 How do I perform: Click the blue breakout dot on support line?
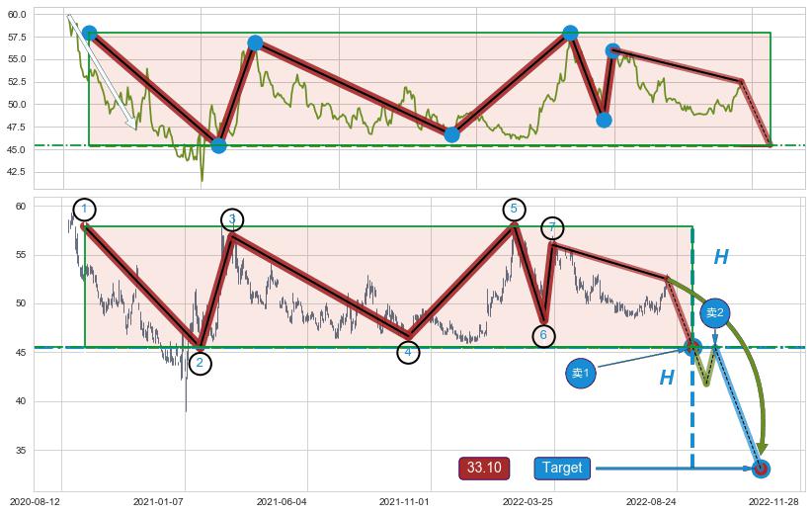[x=692, y=347]
